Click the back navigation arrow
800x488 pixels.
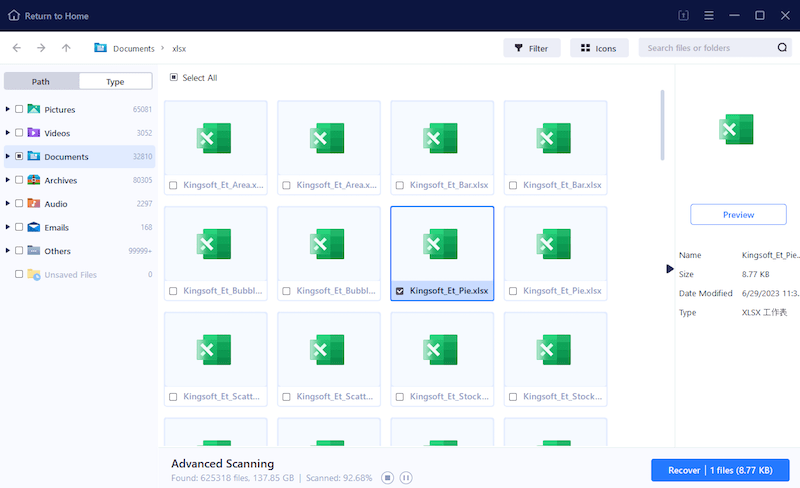point(17,48)
